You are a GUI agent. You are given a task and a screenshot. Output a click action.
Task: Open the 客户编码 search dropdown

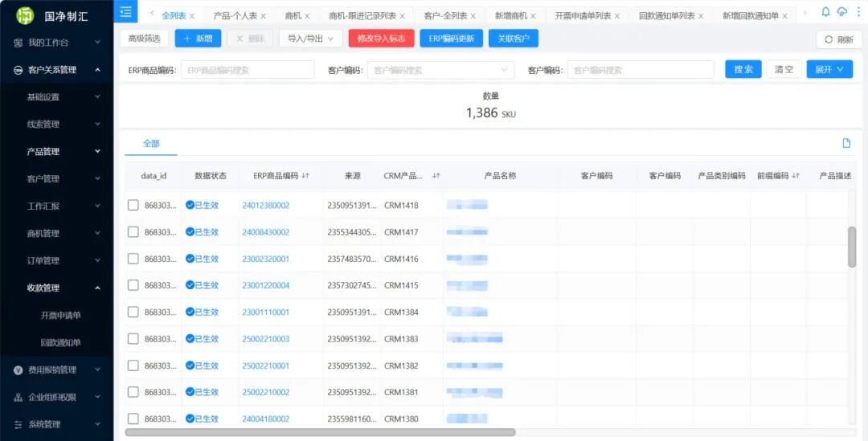pos(440,70)
